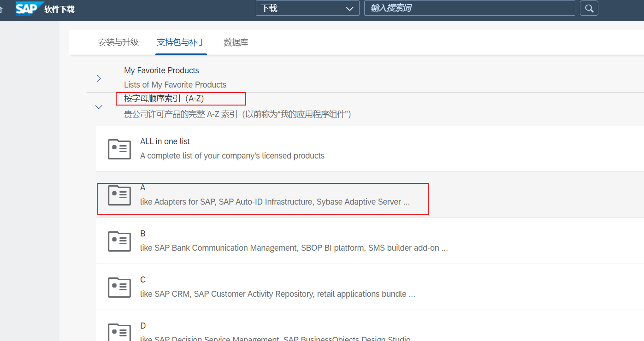Image resolution: width=644 pixels, height=341 pixels.
Task: Open letter C entry title
Action: click(143, 280)
